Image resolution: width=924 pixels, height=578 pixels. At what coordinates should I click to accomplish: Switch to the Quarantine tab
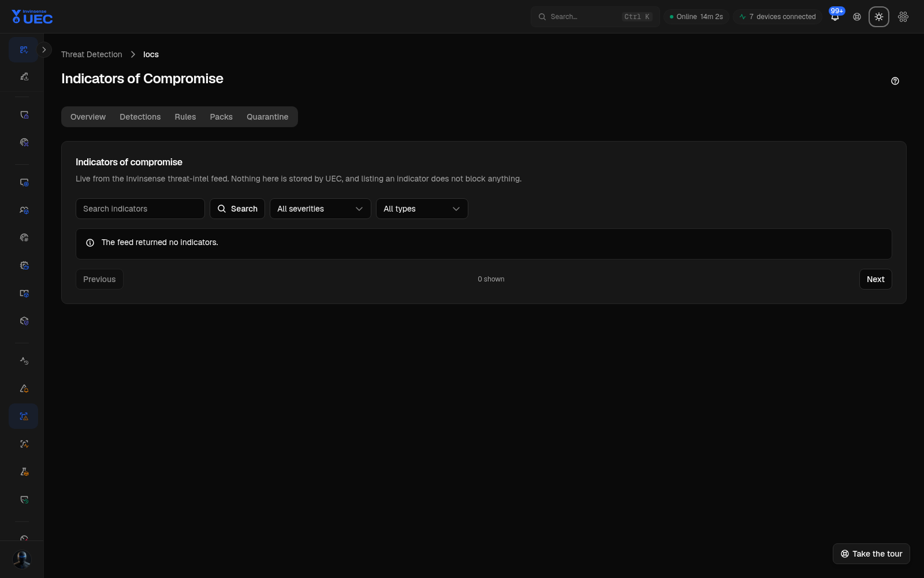pyautogui.click(x=267, y=117)
